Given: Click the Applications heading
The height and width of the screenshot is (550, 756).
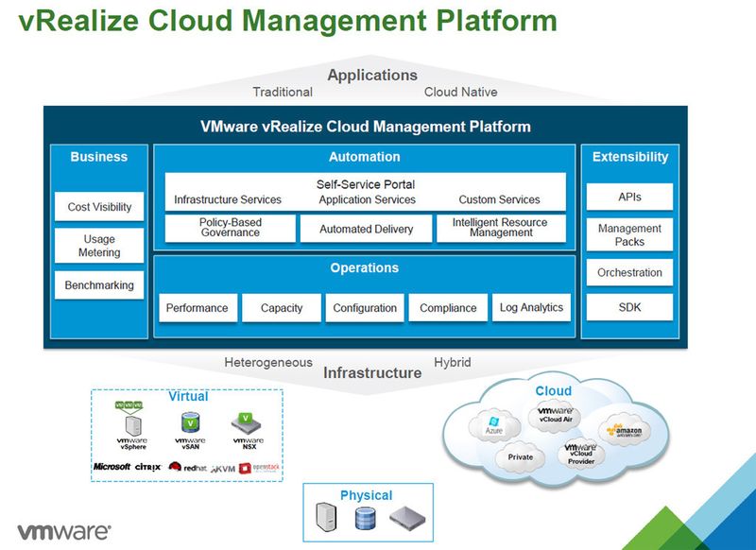Looking at the screenshot, I should point(372,76).
